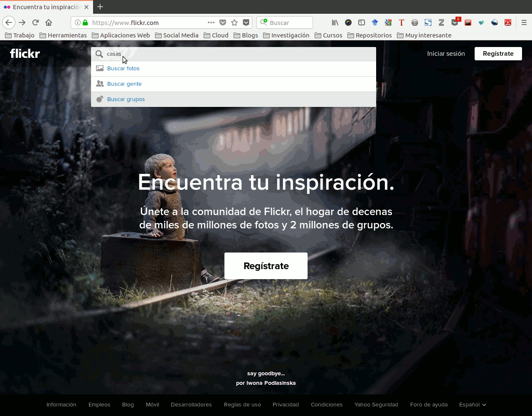The image size is (532, 416).
Task: Click the gray Z extension icon
Action: tap(441, 22)
